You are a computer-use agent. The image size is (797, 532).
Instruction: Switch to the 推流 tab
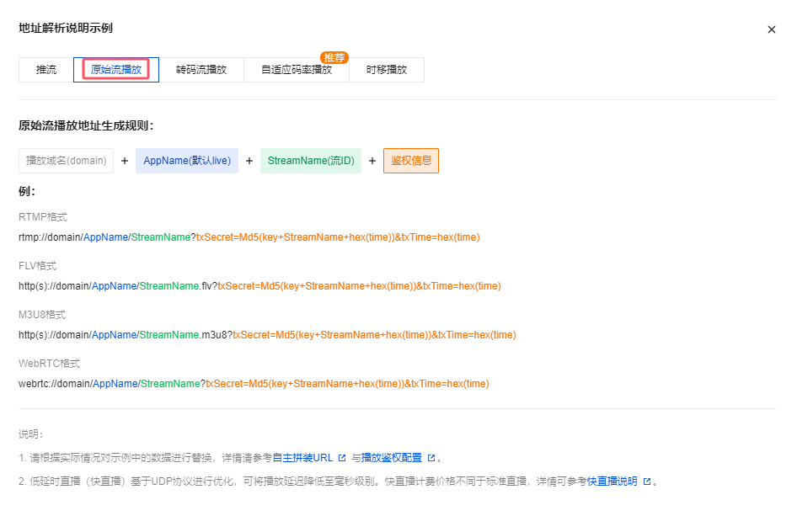(x=46, y=70)
